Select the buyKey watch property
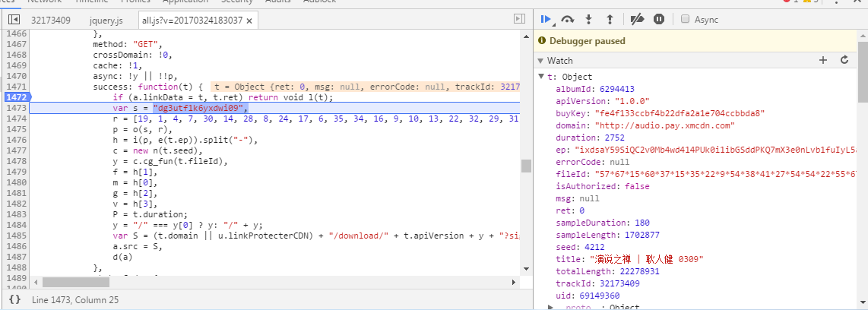This screenshot has width=868, height=310. (x=660, y=113)
